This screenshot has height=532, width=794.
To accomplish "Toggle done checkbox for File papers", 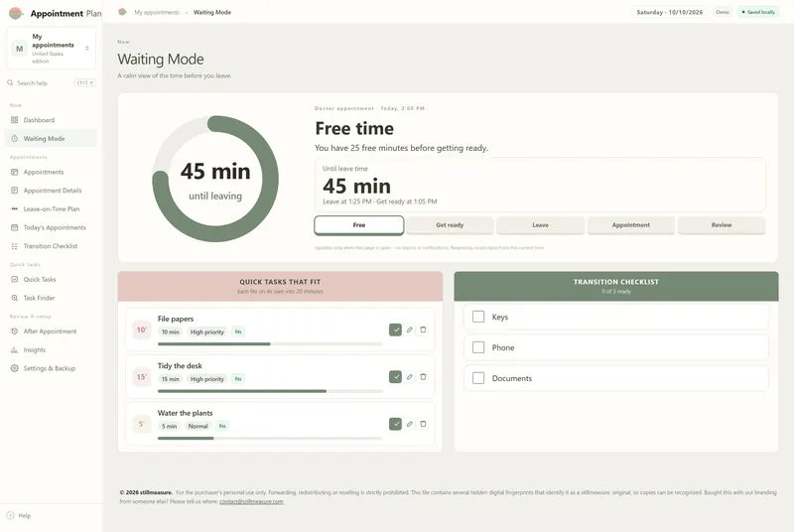I will pyautogui.click(x=395, y=330).
